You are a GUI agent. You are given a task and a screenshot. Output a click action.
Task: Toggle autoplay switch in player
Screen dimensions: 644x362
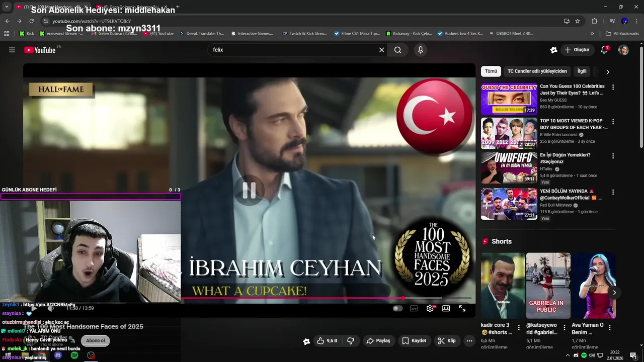click(397, 308)
